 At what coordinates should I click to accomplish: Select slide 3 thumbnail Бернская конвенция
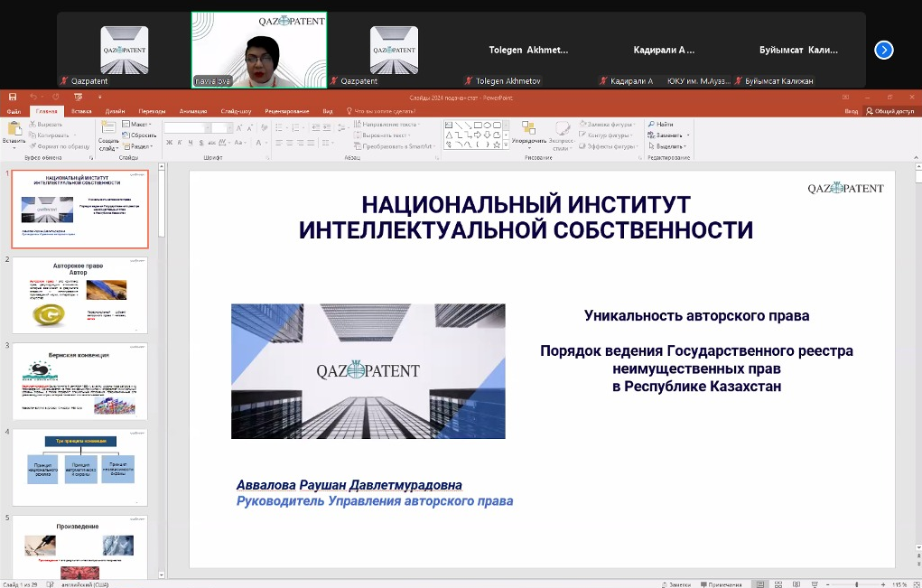click(79, 380)
